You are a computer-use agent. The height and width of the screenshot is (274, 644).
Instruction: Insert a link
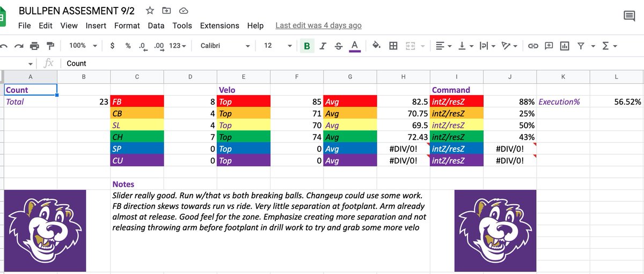click(533, 46)
